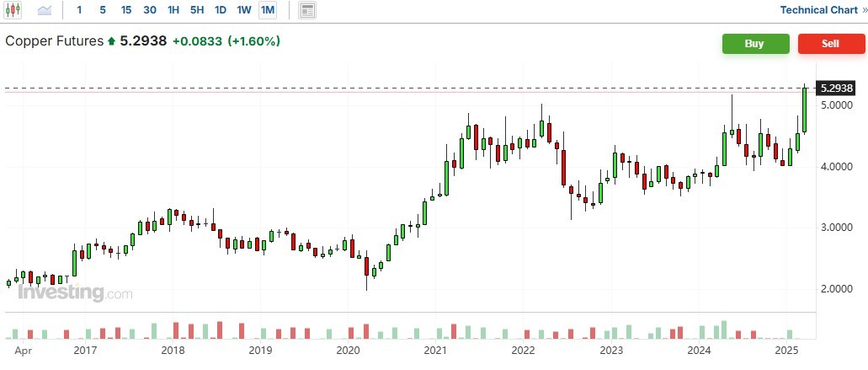Select the 1M monthly timeframe
The height and width of the screenshot is (370, 868).
[267, 10]
